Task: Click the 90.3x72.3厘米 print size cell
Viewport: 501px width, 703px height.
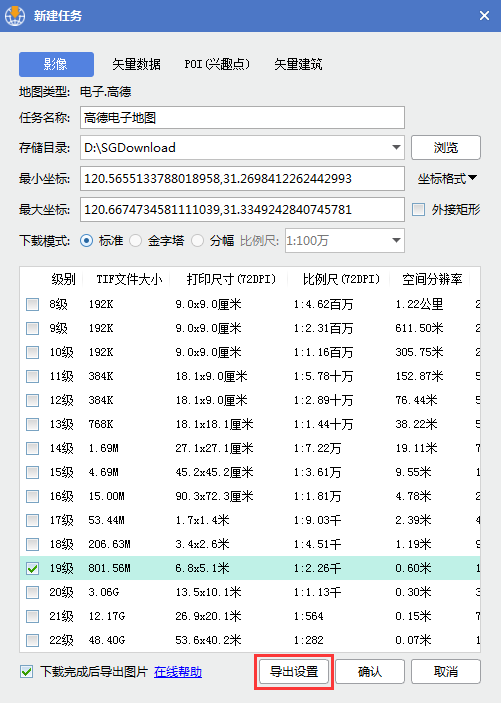Action: coord(214,496)
